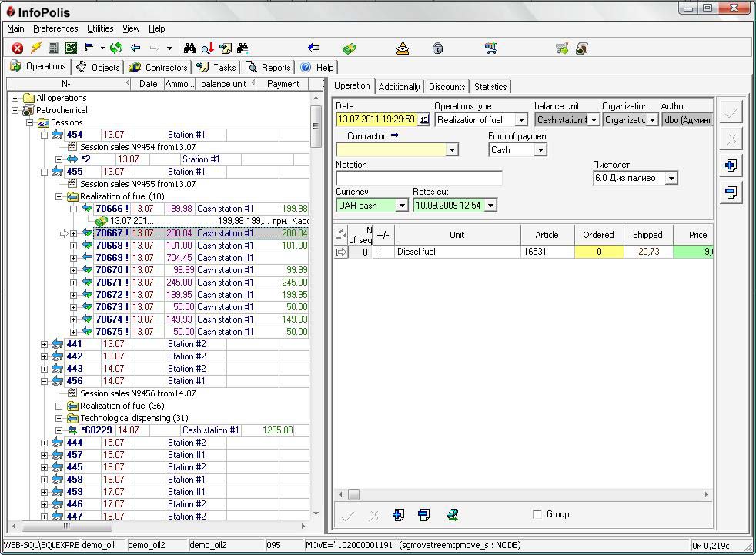Image resolution: width=756 pixels, height=555 pixels.
Task: Click the add record icon below the detail grid
Action: pos(400,514)
